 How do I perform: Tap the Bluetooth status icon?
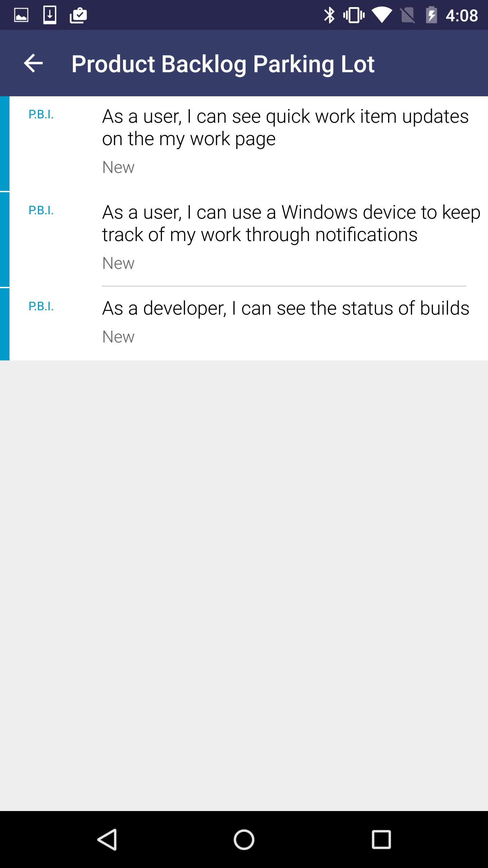point(329,15)
